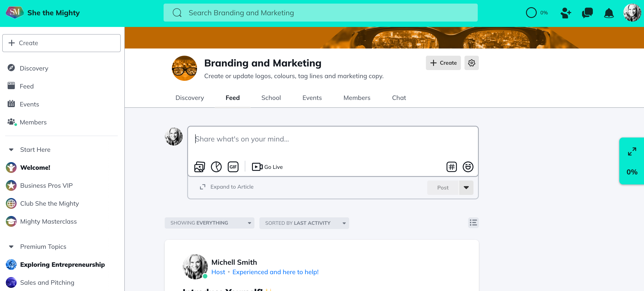This screenshot has width=644, height=291.
Task: Add a hashtag topic to the post
Action: (451, 167)
